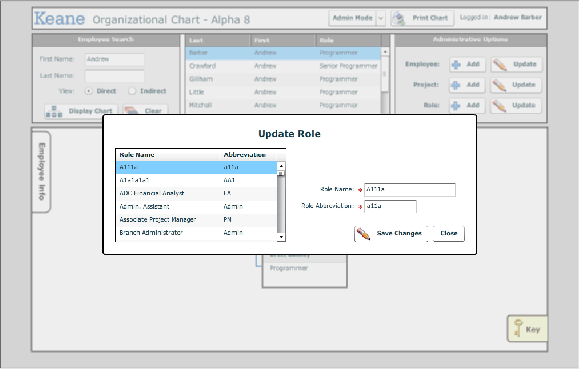Click the Admin Mode button

pos(353,18)
